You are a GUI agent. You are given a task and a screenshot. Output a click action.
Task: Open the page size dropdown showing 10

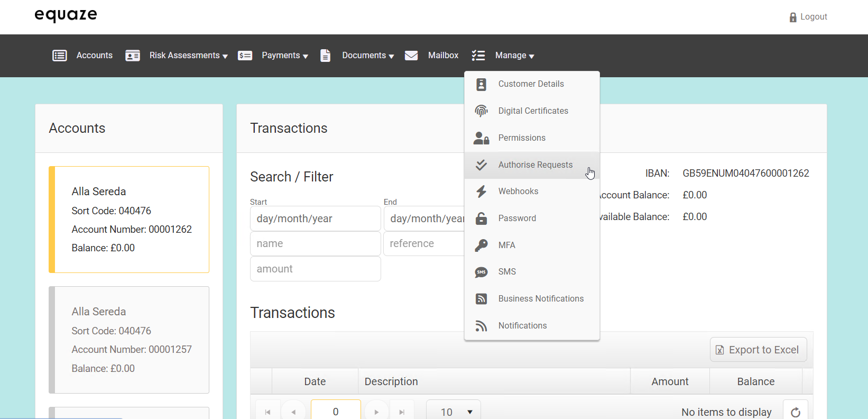point(454,412)
